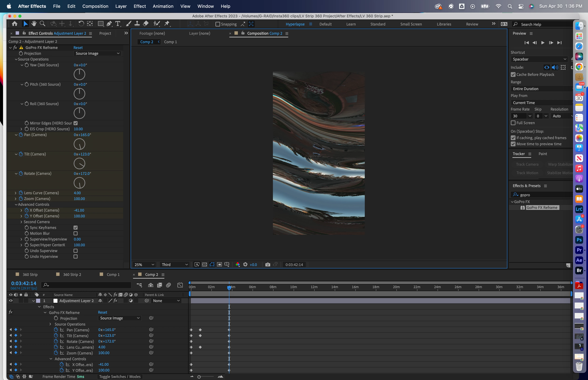This screenshot has width=588, height=380.
Task: Uncheck Cache Before Playback
Action: [513, 75]
